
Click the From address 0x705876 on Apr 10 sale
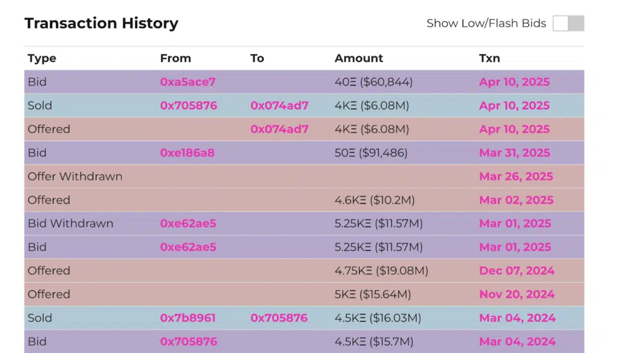[x=188, y=106]
